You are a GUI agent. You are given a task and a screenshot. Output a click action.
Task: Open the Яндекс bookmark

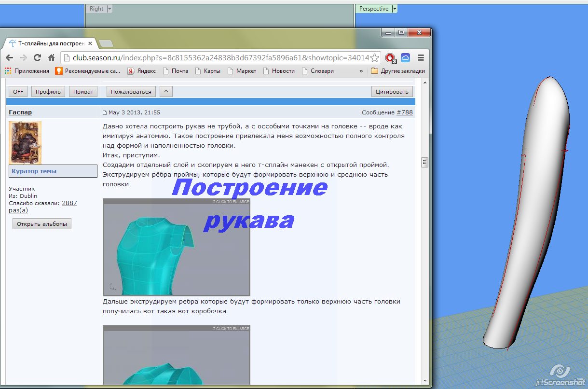click(141, 71)
